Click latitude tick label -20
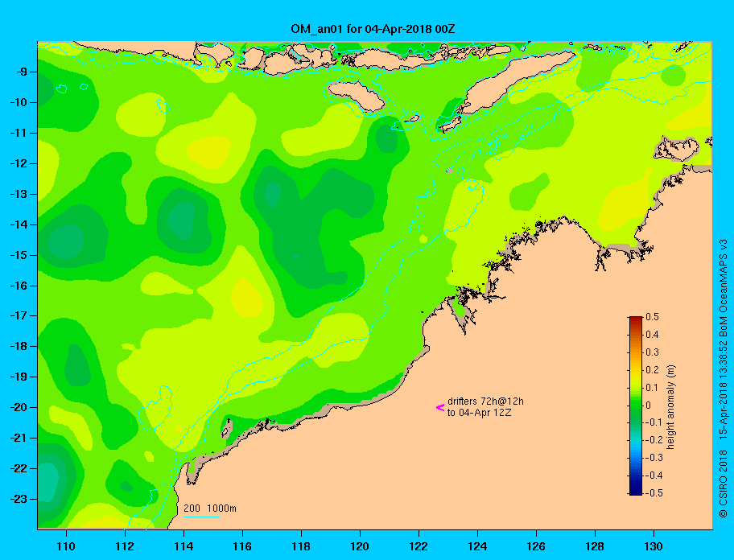Screen dimensions: 734x560 tap(18, 407)
